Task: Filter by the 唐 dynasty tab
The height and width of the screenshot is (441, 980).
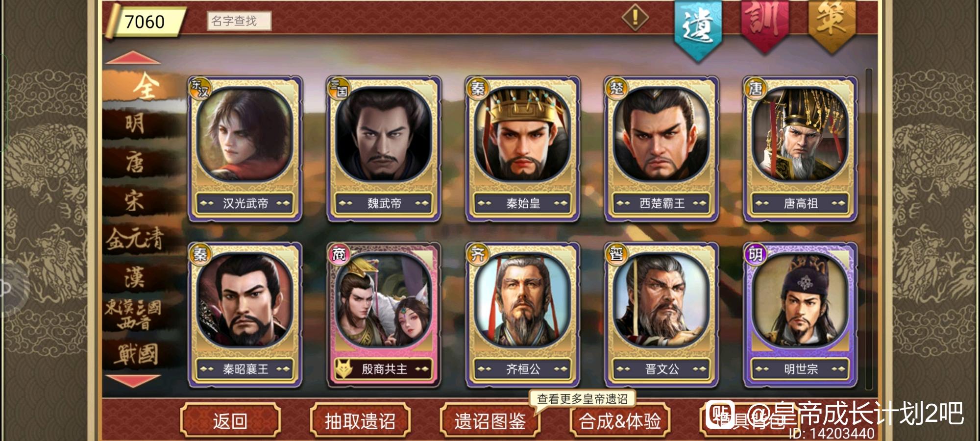Action: (135, 162)
